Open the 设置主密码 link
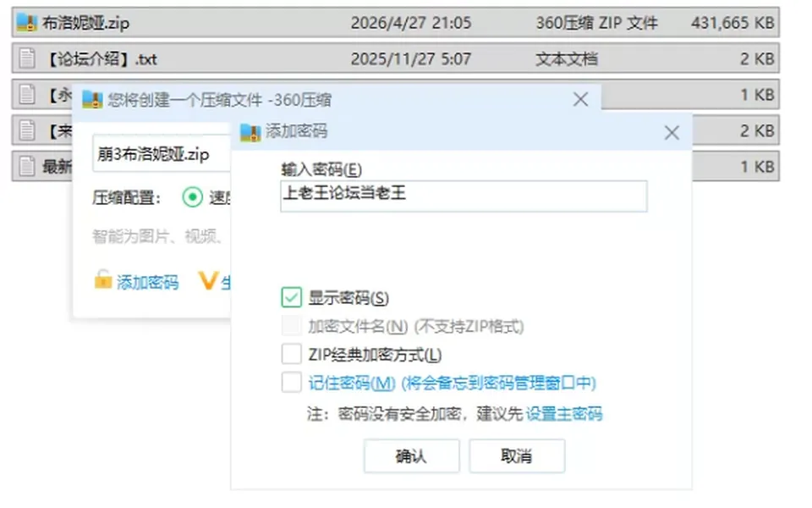This screenshot has height=508, width=812. point(564,414)
